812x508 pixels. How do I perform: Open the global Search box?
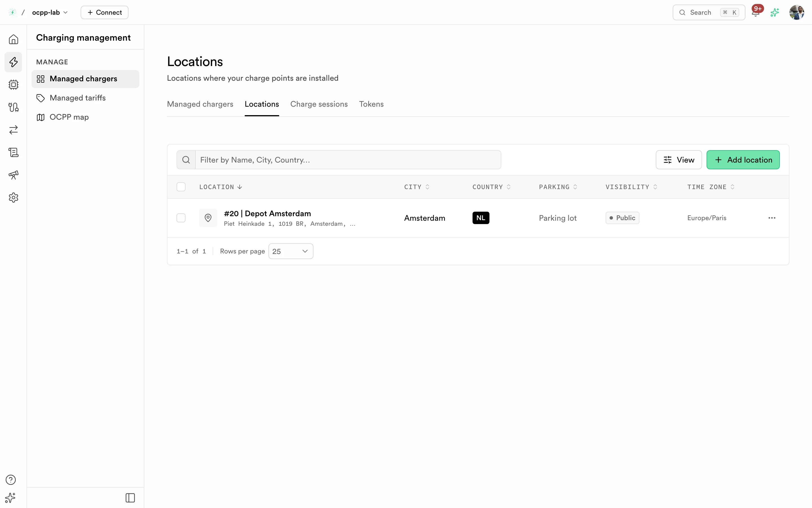pyautogui.click(x=709, y=12)
